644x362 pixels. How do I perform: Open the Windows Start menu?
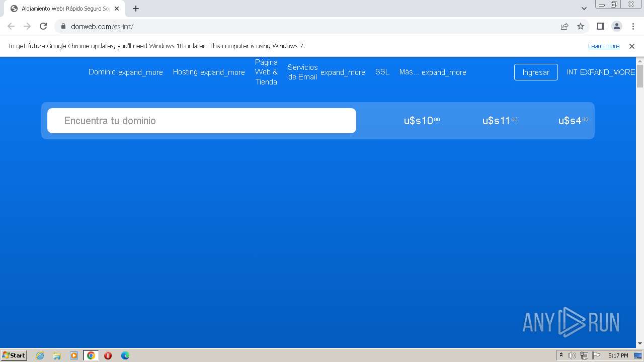[x=14, y=355]
